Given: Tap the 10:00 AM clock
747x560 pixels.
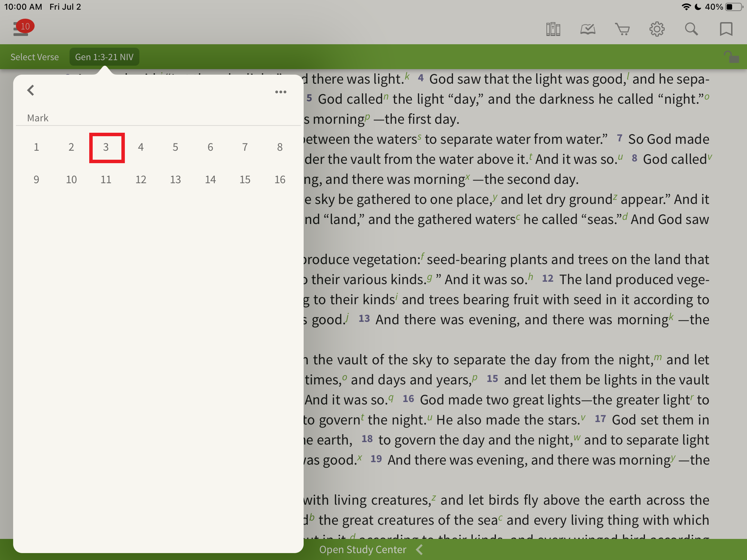Looking at the screenshot, I should click(23, 7).
